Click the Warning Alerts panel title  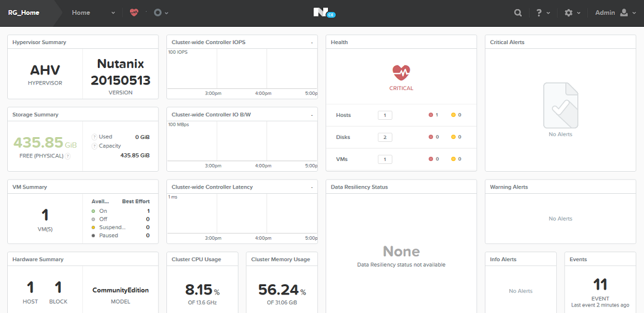pyautogui.click(x=509, y=187)
